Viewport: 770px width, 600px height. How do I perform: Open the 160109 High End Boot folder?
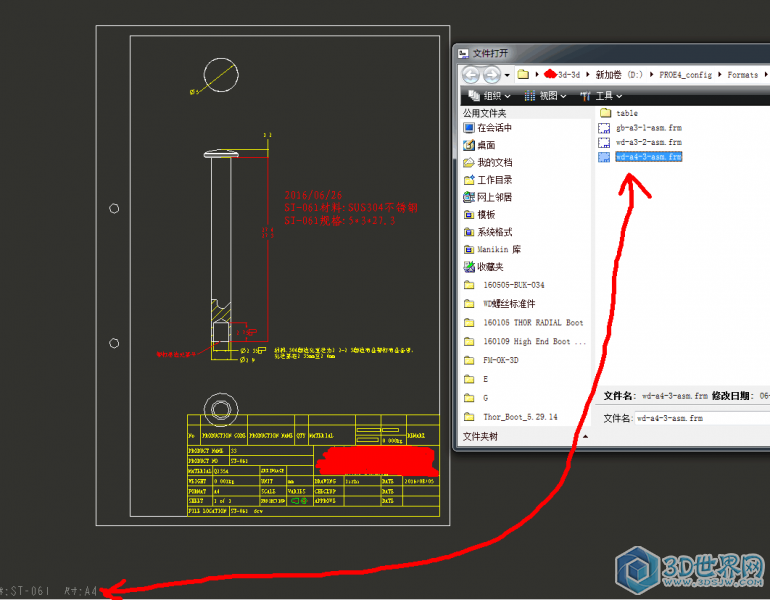[x=525, y=341]
